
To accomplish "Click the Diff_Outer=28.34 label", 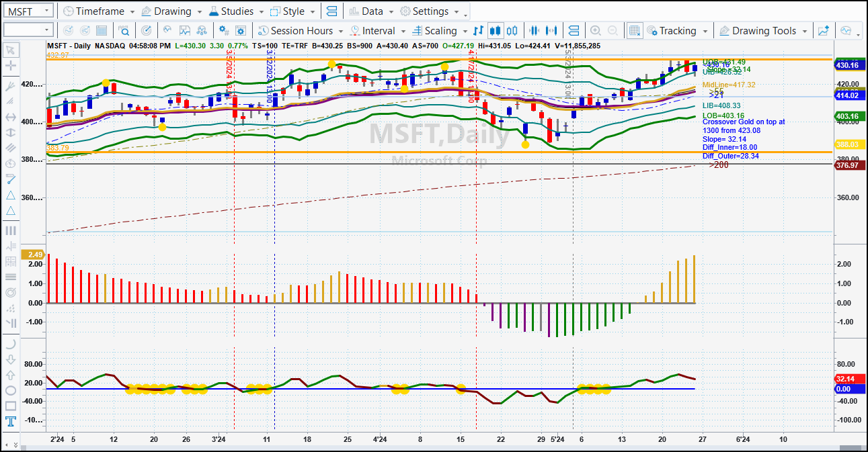I will pyautogui.click(x=731, y=156).
